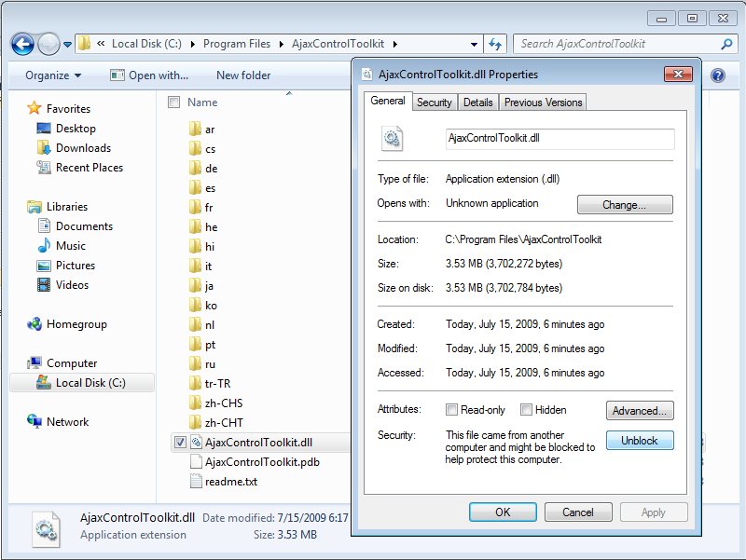Expand the Local Disk (C:) breadcrumb arrow
This screenshot has width=746, height=560.
coord(193,44)
